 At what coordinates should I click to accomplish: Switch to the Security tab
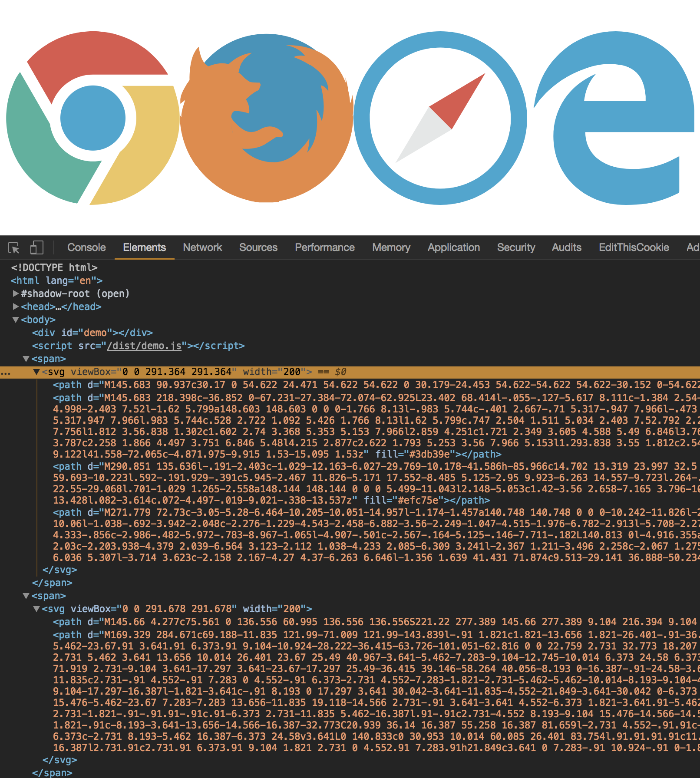516,247
